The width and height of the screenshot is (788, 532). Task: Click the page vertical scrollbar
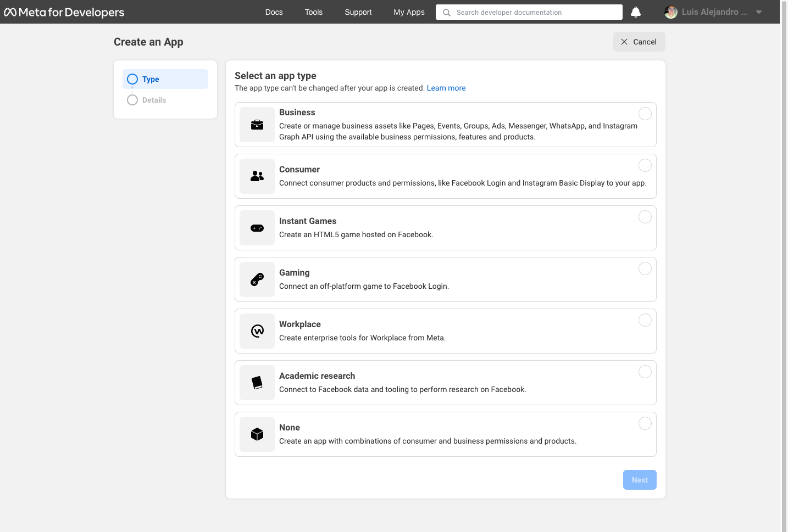[x=784, y=266]
